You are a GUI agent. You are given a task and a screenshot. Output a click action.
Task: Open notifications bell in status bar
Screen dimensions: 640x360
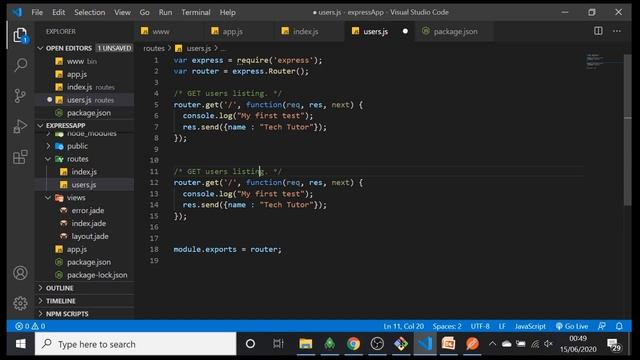pyautogui.click(x=619, y=326)
